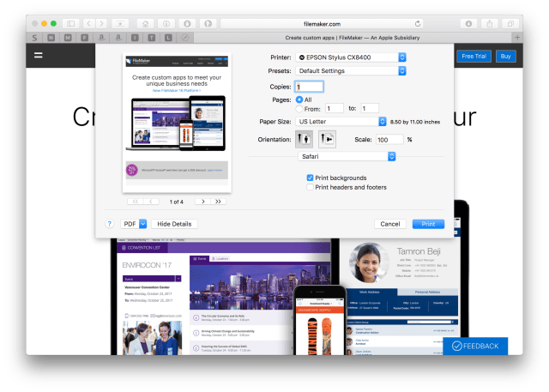This screenshot has height=392, width=549.
Task: Select the Create custom apps FileMaker tab
Action: 353,38
